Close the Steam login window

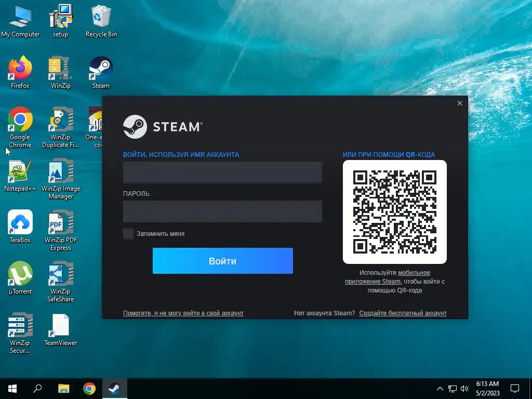[x=460, y=103]
